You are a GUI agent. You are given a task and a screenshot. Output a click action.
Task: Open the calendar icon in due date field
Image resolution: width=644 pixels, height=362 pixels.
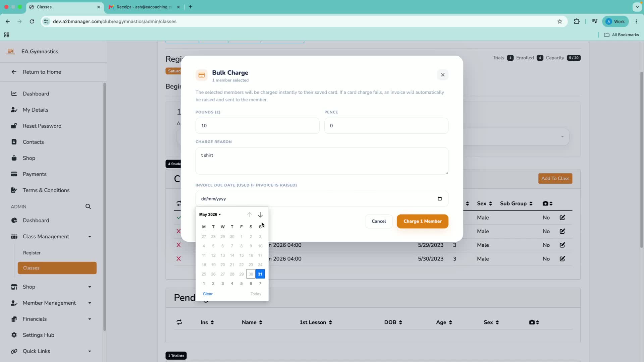point(440,199)
